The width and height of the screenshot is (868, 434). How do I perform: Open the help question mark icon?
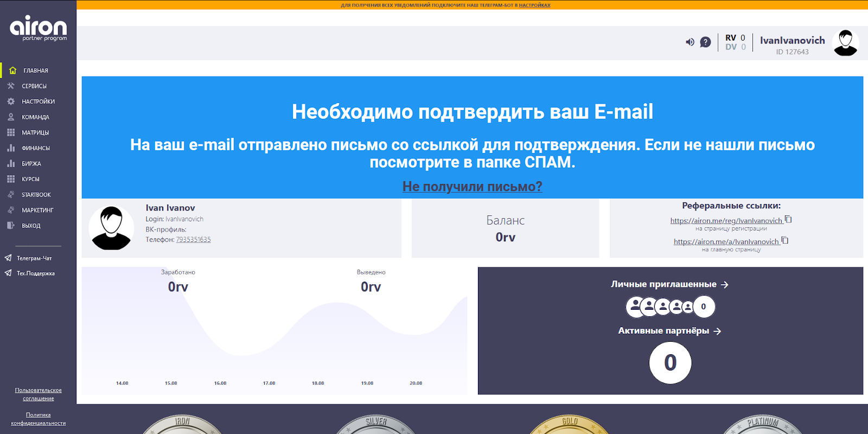[x=705, y=42]
